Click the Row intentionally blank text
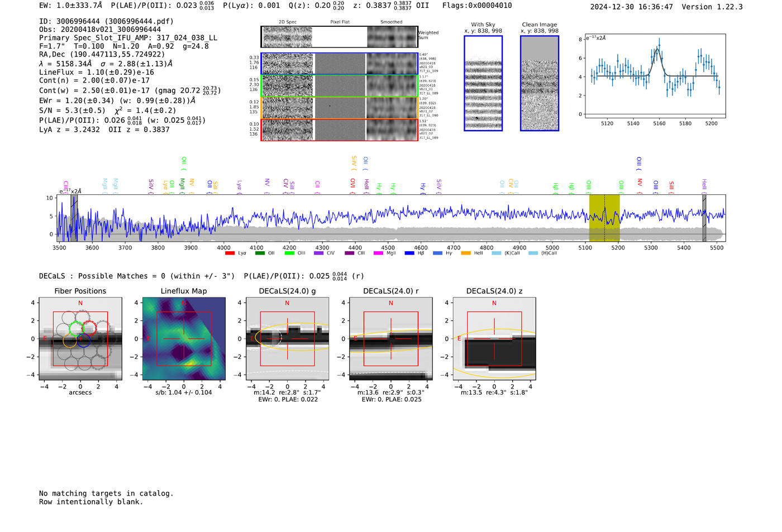The image size is (782, 532). (x=91, y=502)
